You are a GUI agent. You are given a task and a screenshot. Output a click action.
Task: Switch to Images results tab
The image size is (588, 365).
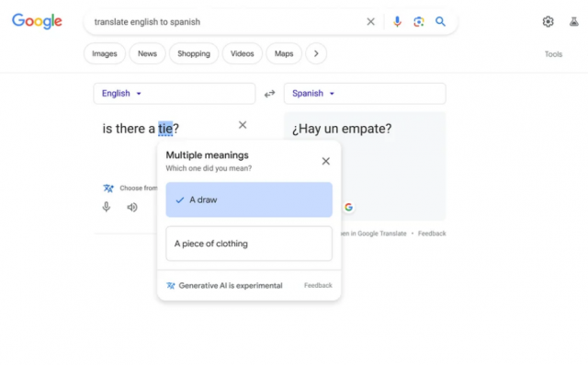[105, 53]
